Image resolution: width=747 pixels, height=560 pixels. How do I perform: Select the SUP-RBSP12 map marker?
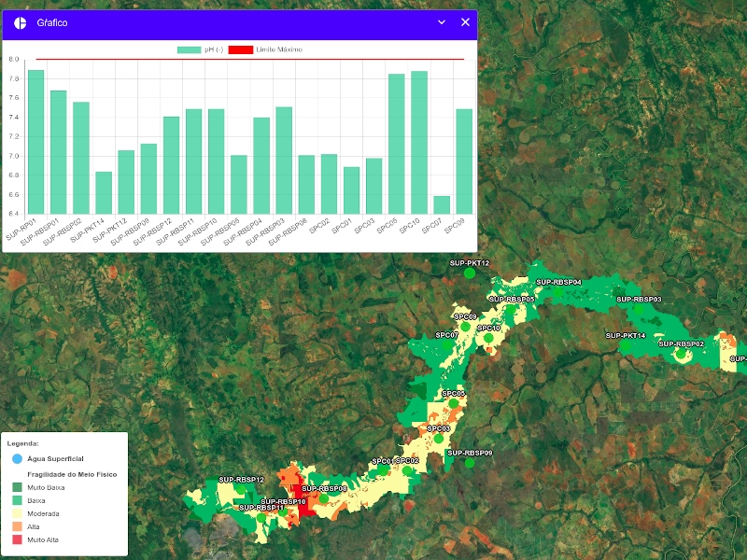pyautogui.click(x=241, y=489)
